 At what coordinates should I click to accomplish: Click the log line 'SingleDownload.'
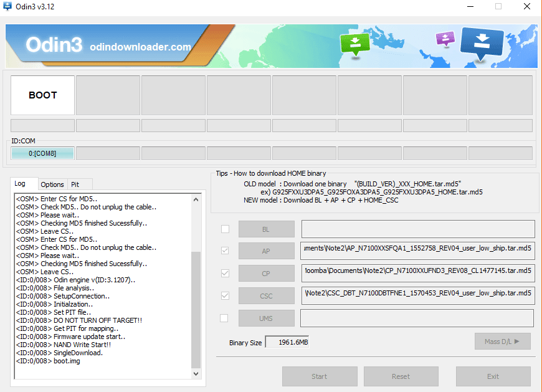(x=59, y=353)
